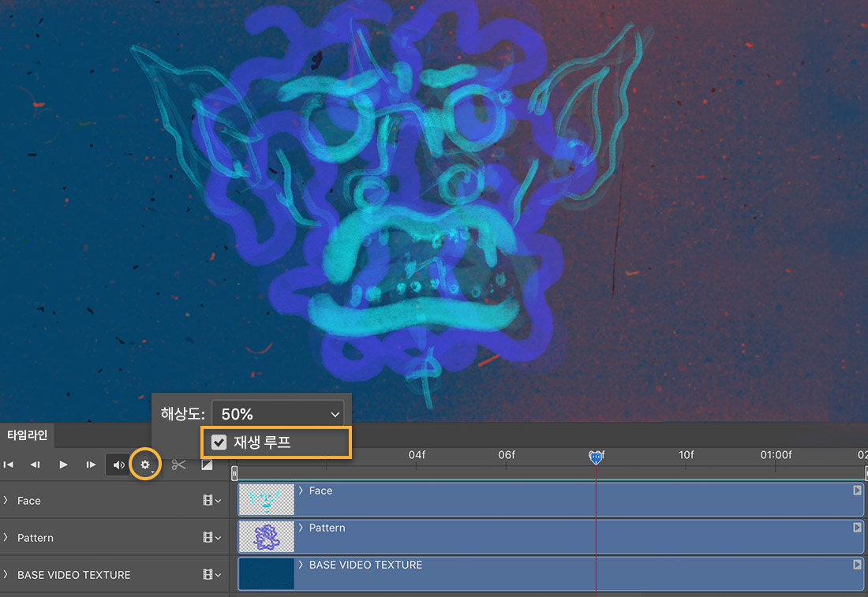Screen dimensions: 868x597
Task: Open the 해상도 50% dropdown
Action: (x=279, y=414)
